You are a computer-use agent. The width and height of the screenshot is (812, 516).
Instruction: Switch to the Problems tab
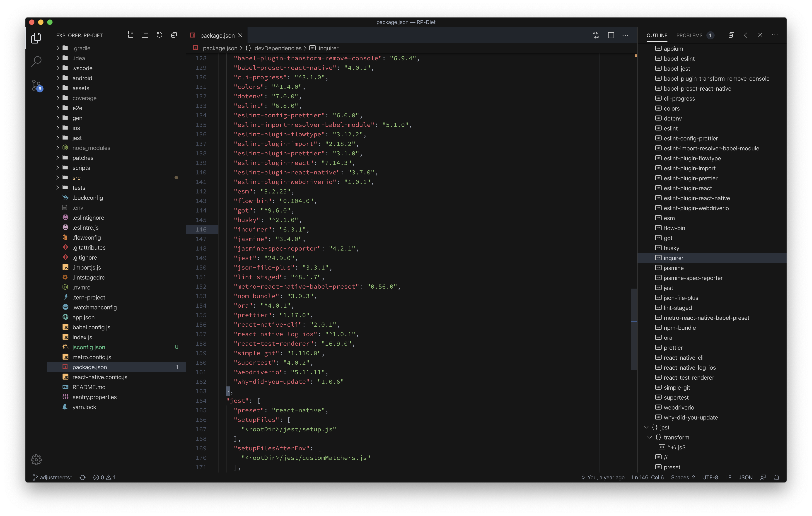tap(689, 35)
